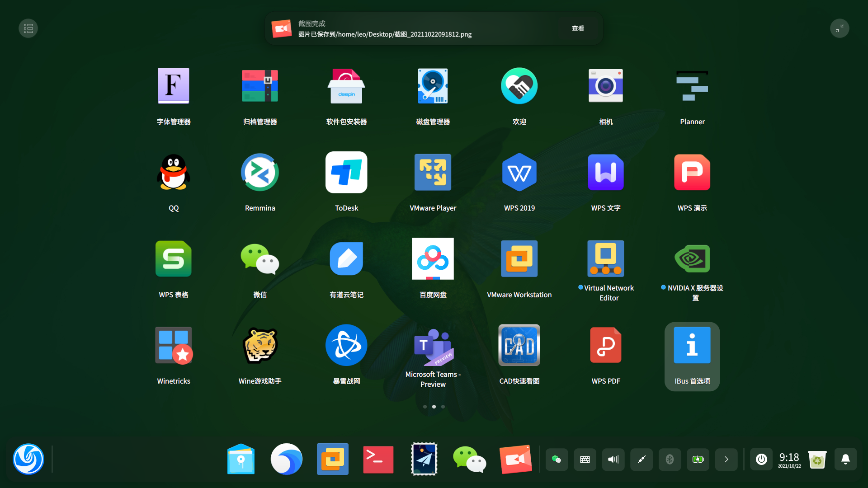Screen dimensions: 868x488
Task: Launch Winetricks app
Action: tap(174, 346)
